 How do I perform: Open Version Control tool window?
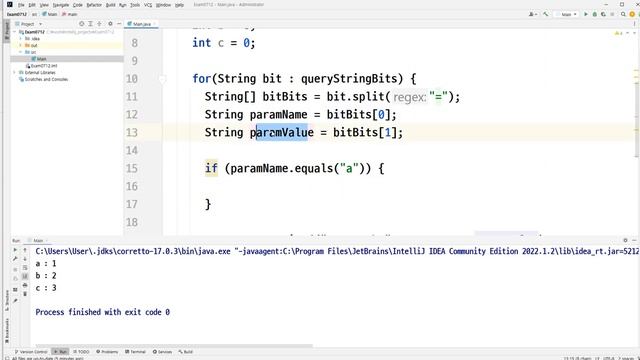[x=31, y=351]
